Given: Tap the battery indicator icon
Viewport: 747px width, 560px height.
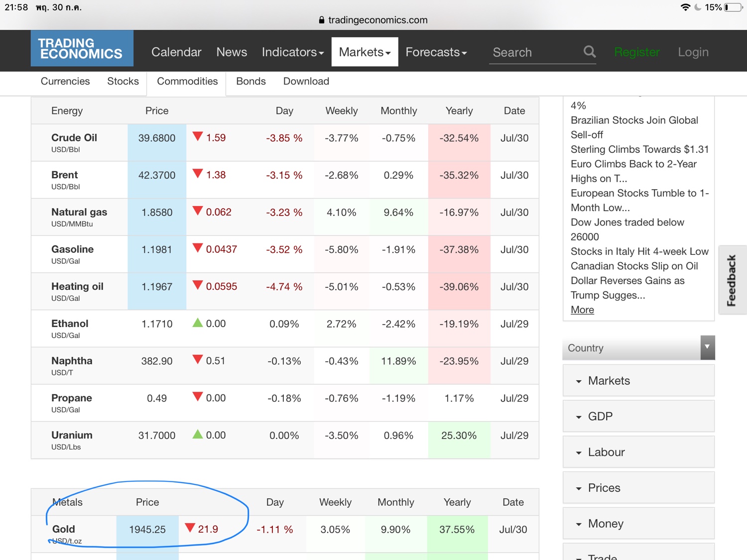Looking at the screenshot, I should (734, 7).
